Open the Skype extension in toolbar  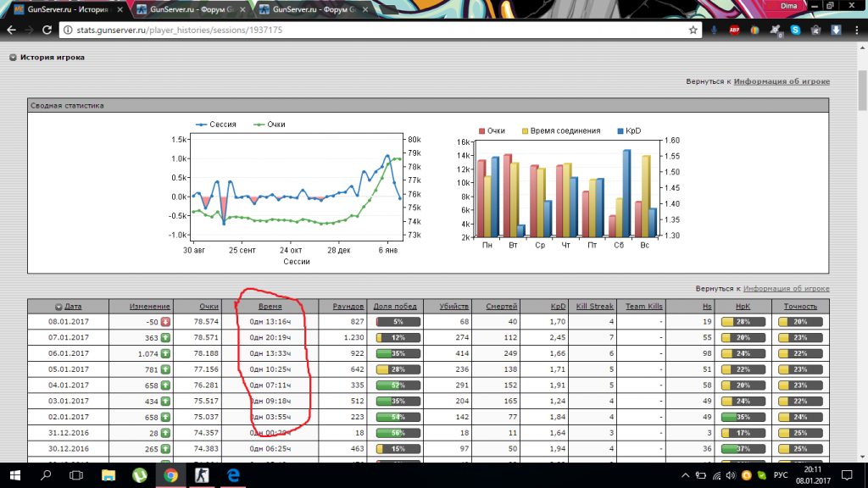pyautogui.click(x=796, y=30)
